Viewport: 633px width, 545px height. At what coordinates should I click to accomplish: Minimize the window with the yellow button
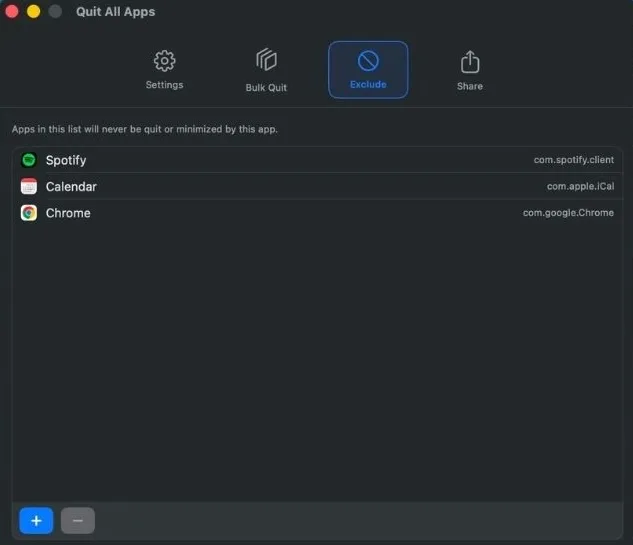34,11
